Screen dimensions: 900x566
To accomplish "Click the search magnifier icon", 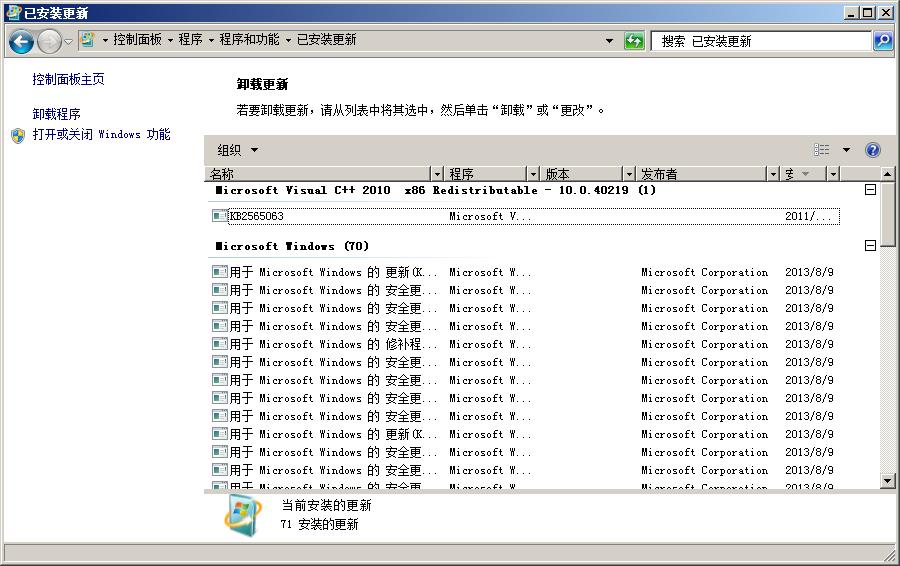I will tap(883, 41).
